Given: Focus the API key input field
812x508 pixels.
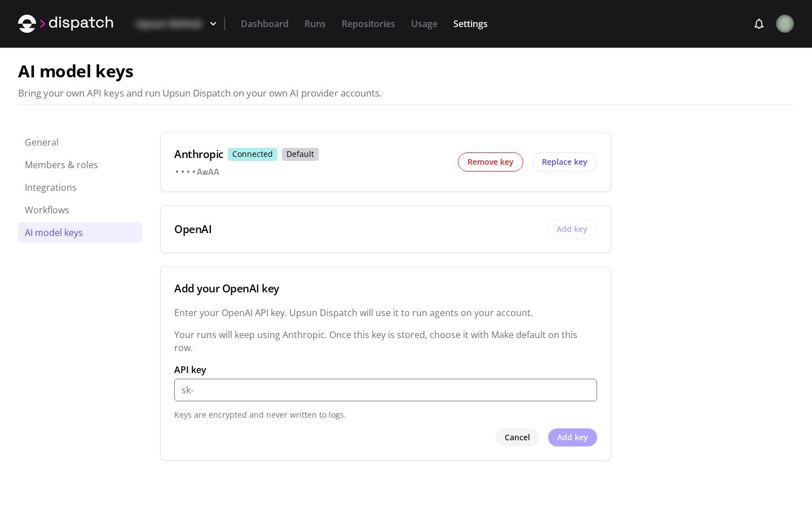Looking at the screenshot, I should 386,390.
